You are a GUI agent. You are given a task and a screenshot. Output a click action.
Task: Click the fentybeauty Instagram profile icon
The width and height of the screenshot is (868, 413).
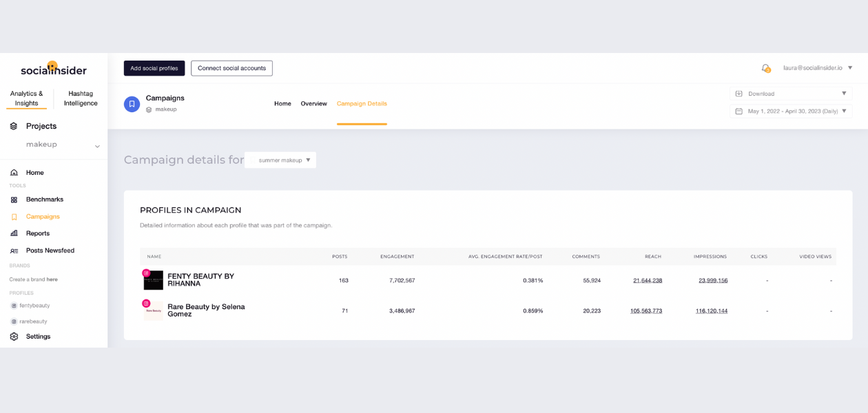coord(14,306)
